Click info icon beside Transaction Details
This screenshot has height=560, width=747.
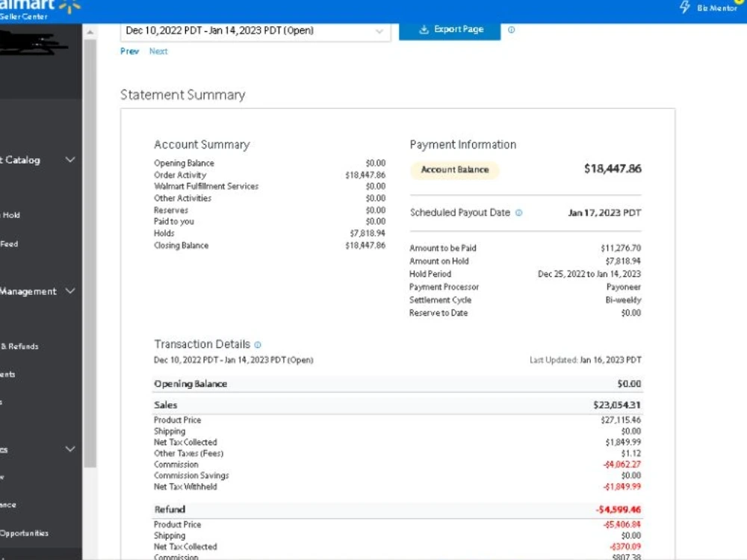point(258,345)
